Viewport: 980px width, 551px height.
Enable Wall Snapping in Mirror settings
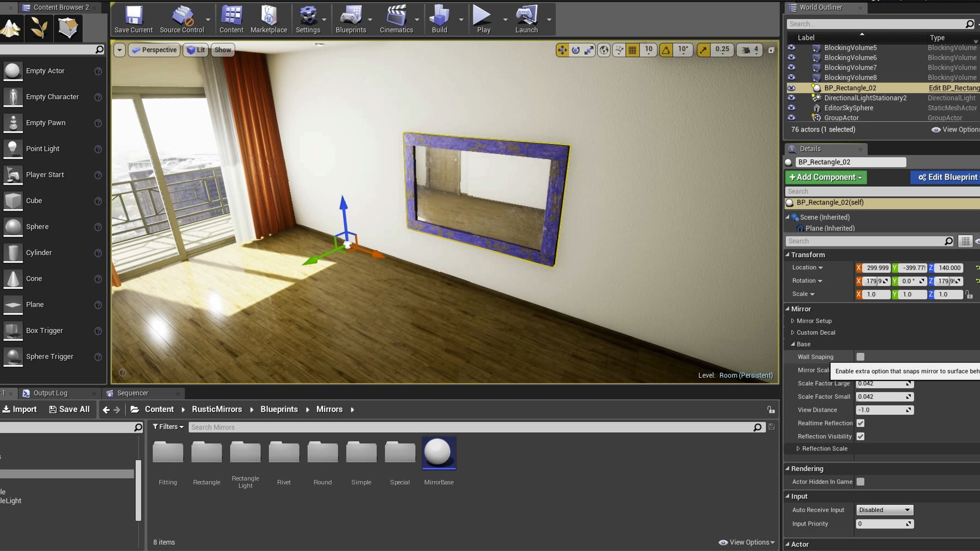click(x=860, y=357)
